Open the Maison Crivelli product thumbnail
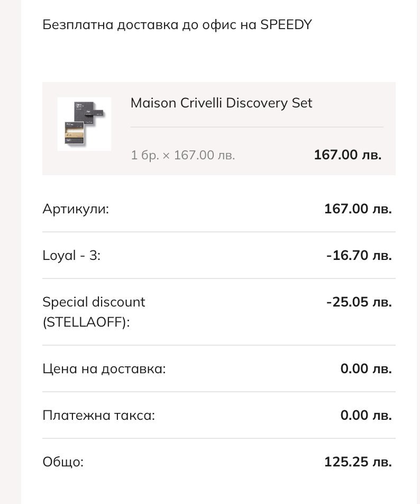 point(84,124)
